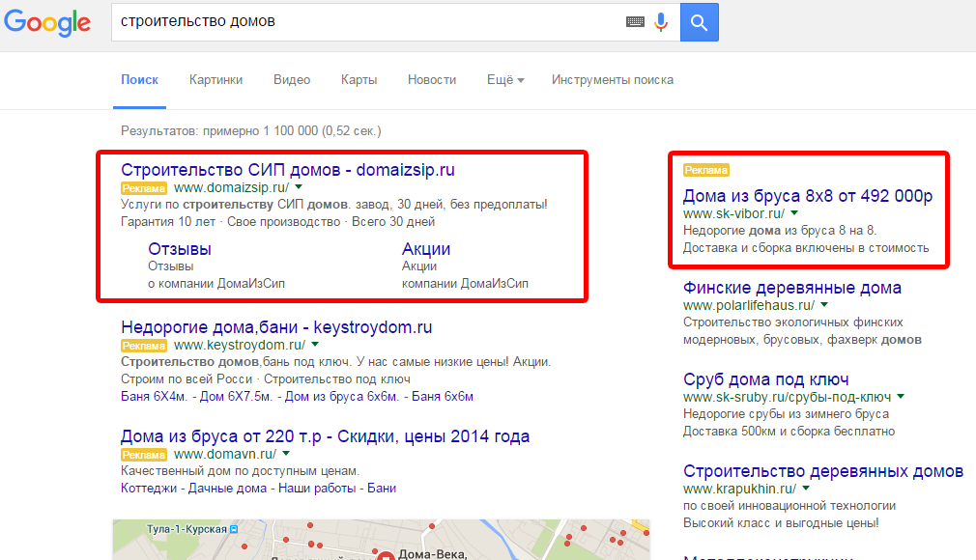
Task: Click the Тула-1-Курская station icon on the map
Action: (x=234, y=529)
